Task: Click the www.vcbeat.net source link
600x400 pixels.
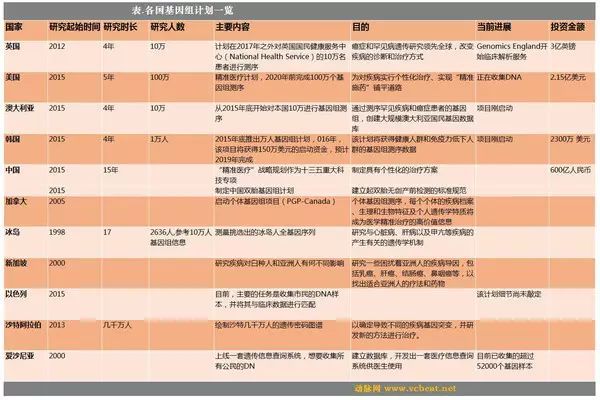Action: (x=420, y=389)
